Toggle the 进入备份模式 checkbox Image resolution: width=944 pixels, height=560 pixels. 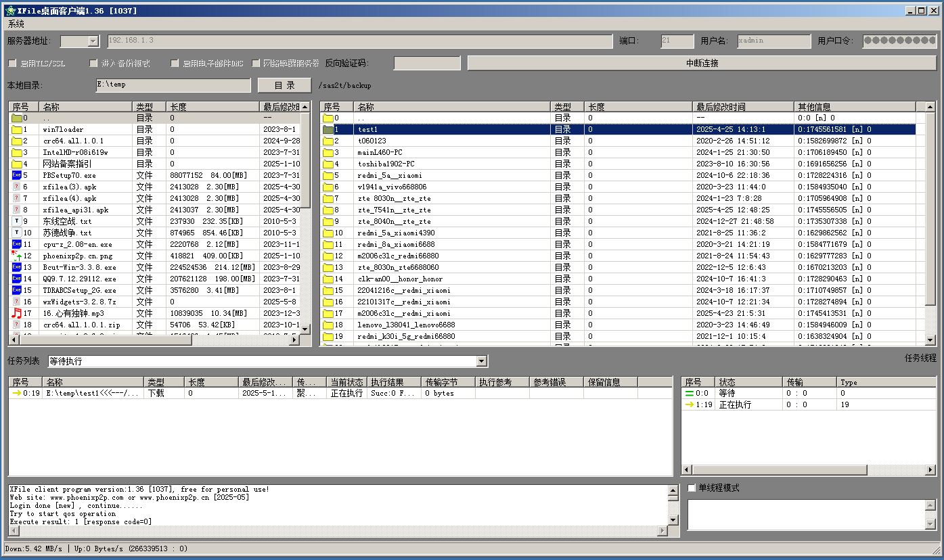[x=94, y=64]
